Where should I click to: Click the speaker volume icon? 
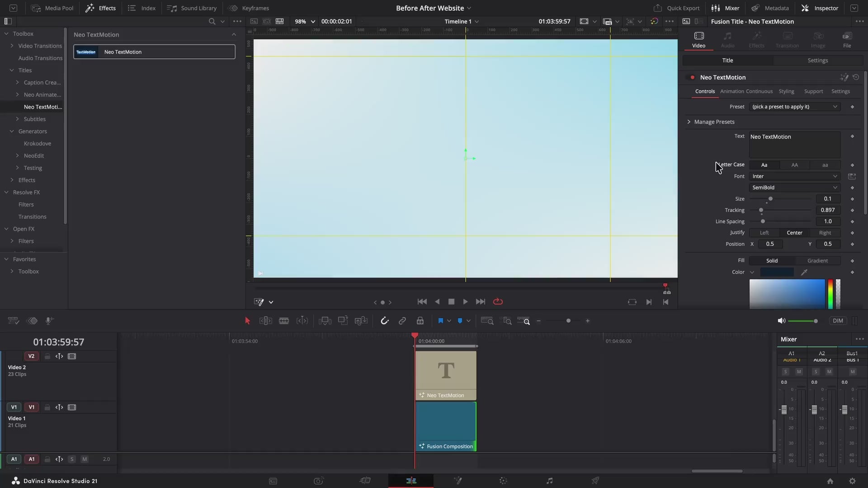point(781,321)
